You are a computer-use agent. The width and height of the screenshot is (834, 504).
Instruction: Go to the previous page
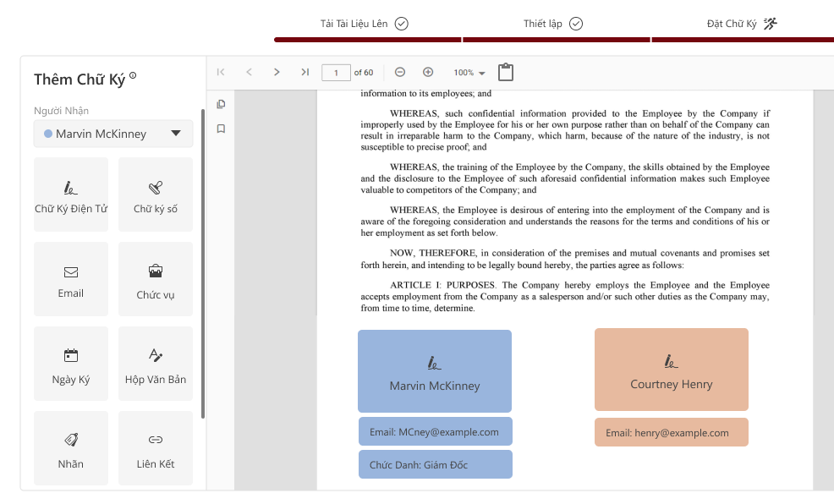(x=249, y=73)
